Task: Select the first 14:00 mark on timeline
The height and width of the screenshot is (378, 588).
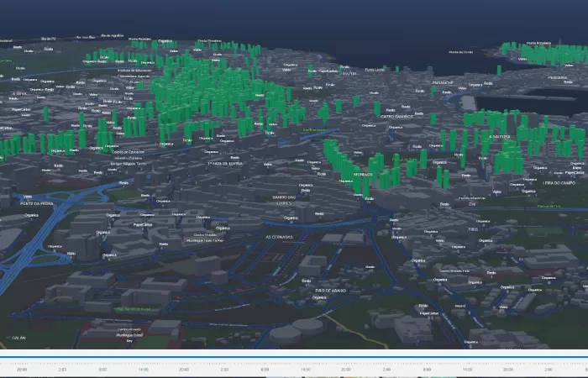Action: coord(143,369)
